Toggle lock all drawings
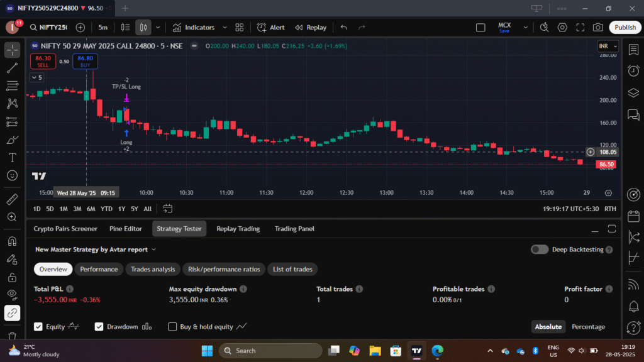The height and width of the screenshot is (362, 644). (x=13, y=277)
